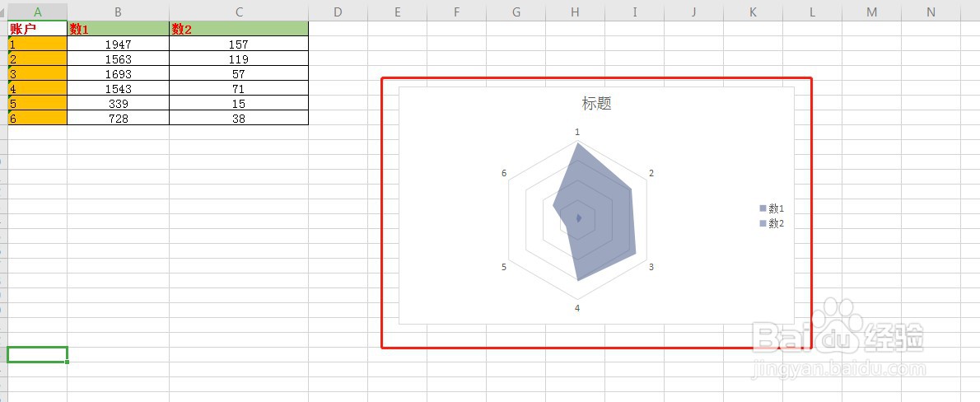Select column N header

pos(931,12)
